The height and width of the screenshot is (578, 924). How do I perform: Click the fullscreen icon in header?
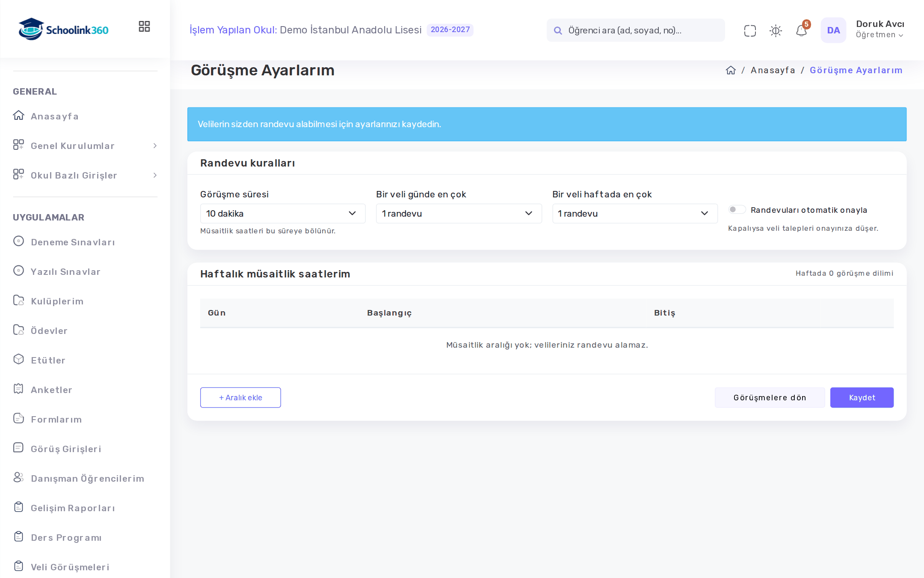coord(750,31)
